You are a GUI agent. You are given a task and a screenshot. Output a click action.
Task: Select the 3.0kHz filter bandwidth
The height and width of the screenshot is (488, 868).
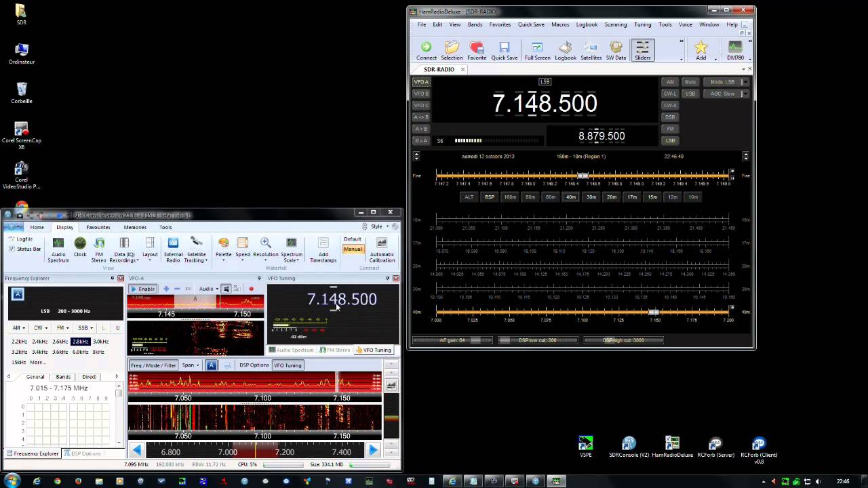coord(100,342)
